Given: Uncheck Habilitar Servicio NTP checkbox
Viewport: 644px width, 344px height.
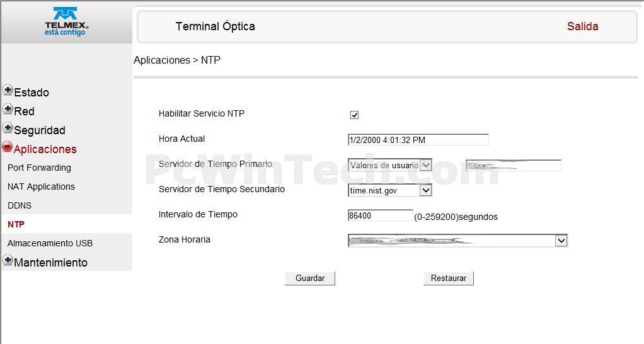Looking at the screenshot, I should point(354,115).
